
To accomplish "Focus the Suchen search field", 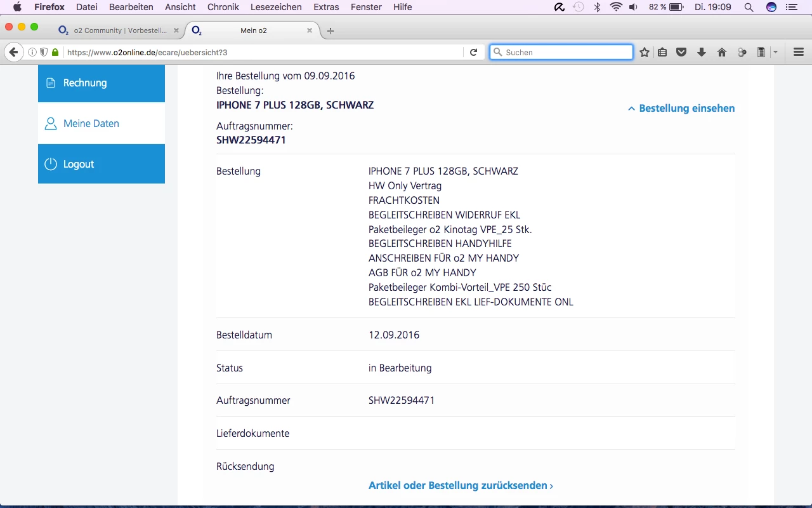I will point(561,52).
